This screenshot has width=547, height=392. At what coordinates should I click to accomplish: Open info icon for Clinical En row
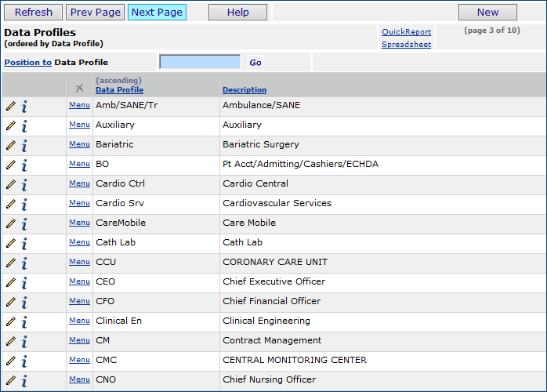(24, 321)
